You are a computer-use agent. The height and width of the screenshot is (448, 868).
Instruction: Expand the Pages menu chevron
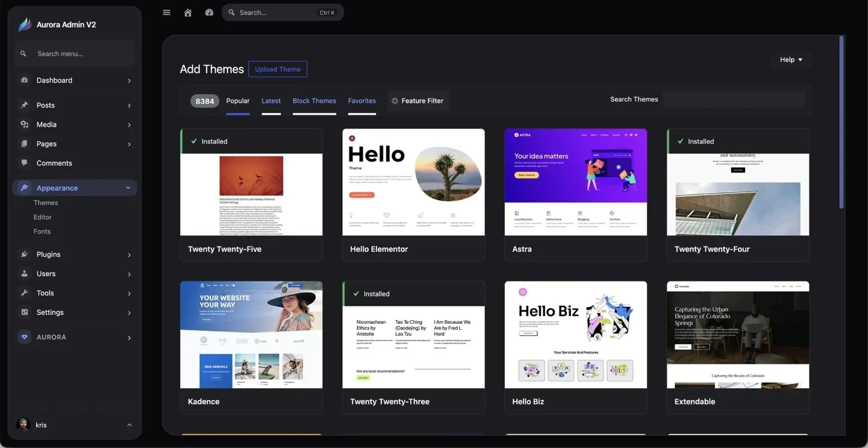click(x=129, y=144)
